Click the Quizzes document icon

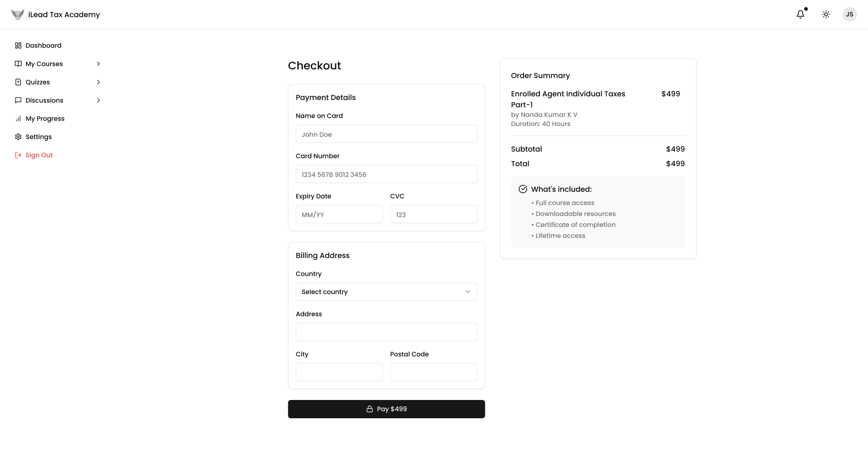[18, 82]
